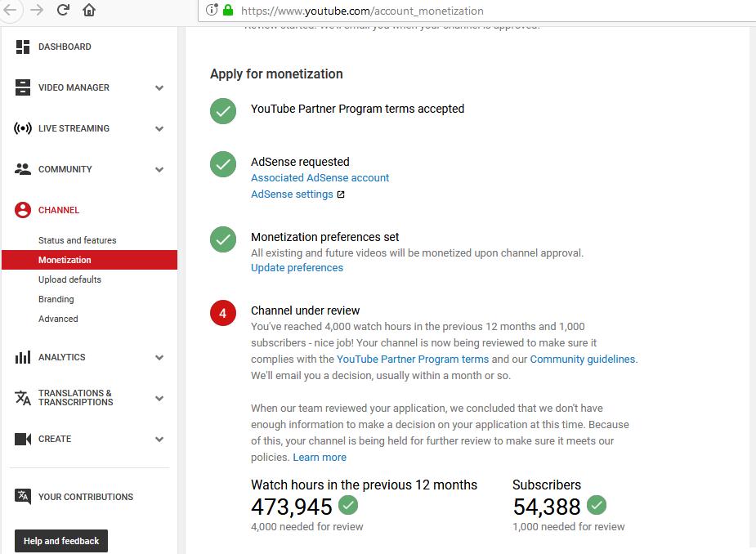This screenshot has height=554, width=756.
Task: Click green checkmark for Monetization preferences set
Action: tap(223, 239)
